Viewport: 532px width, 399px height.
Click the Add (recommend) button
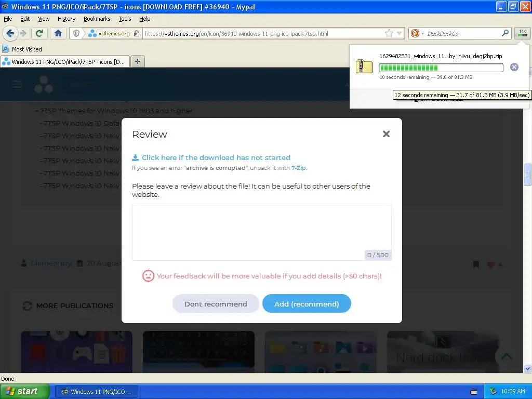point(307,303)
